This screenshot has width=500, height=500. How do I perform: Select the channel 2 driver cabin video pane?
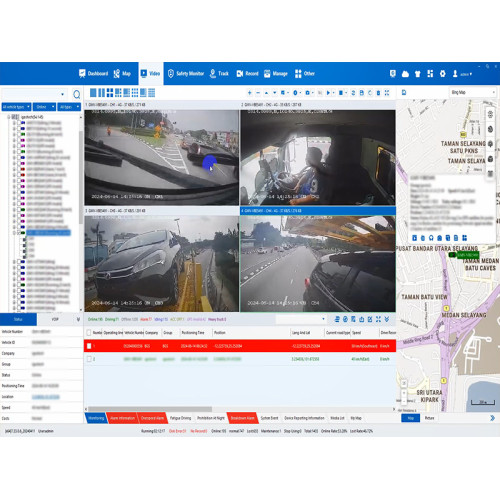[318, 157]
